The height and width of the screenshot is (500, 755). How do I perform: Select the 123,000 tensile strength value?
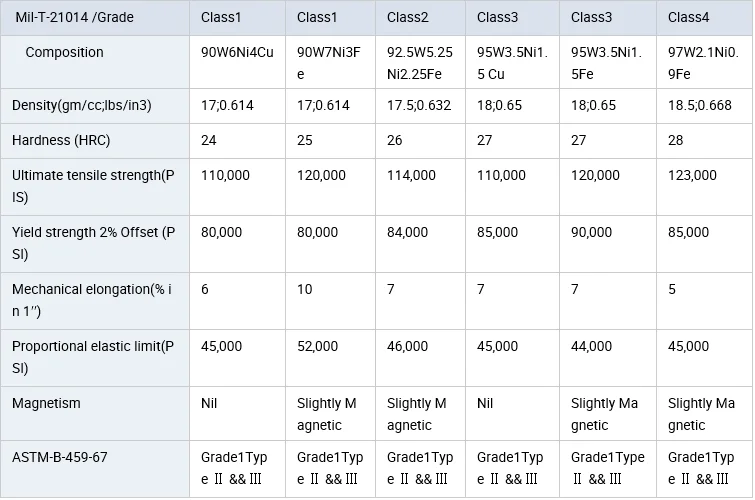click(692, 175)
